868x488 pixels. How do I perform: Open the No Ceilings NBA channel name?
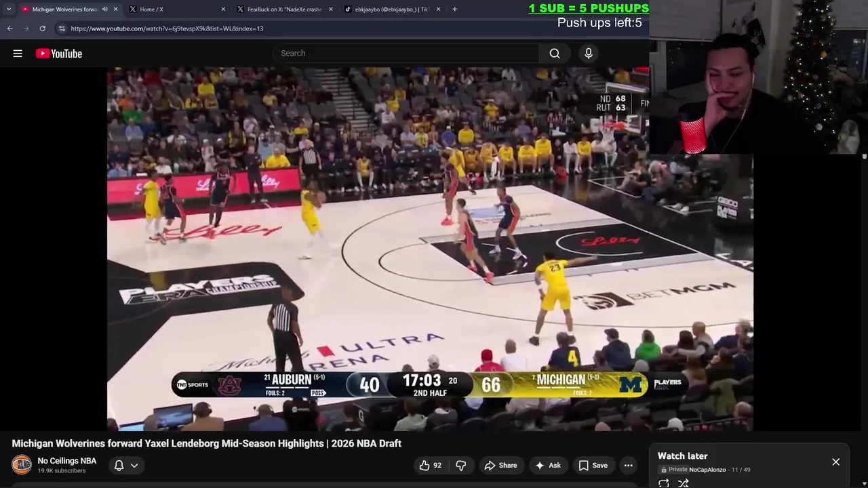point(67,461)
